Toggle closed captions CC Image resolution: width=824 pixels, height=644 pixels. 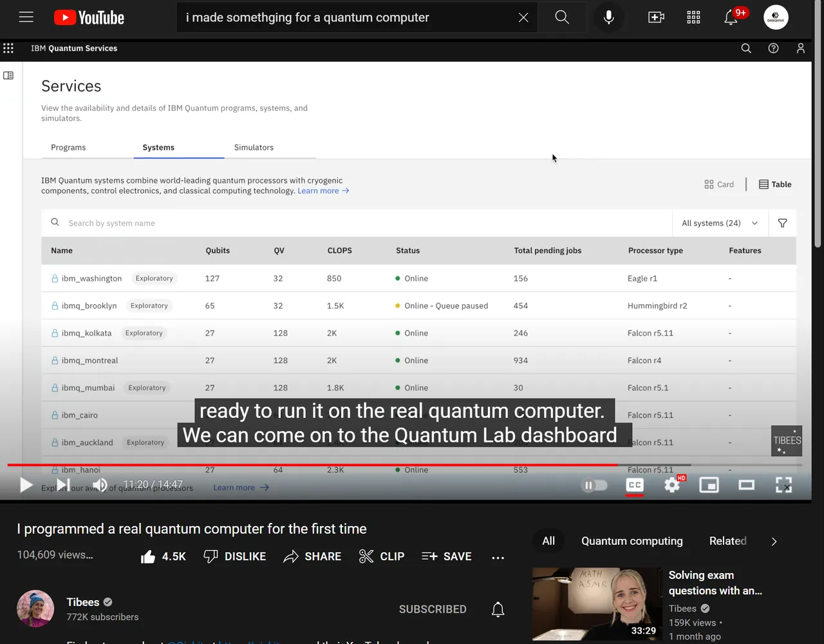pos(635,485)
